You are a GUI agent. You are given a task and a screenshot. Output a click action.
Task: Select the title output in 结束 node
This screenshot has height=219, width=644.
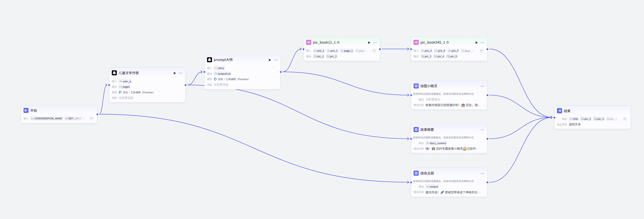click(x=574, y=119)
